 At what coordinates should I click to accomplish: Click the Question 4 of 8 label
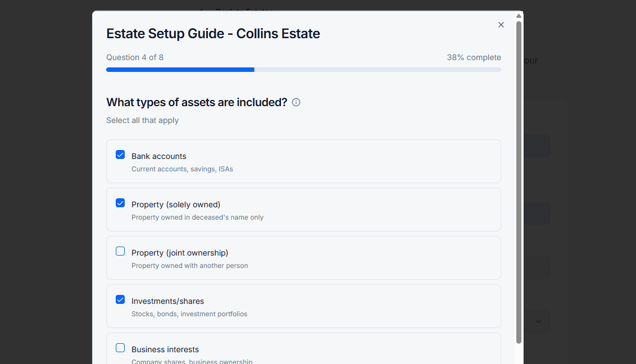coord(135,57)
